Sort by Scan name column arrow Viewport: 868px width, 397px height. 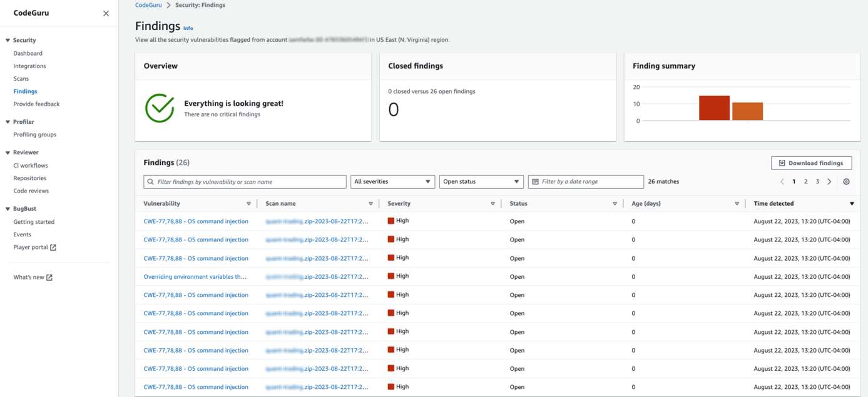(370, 204)
